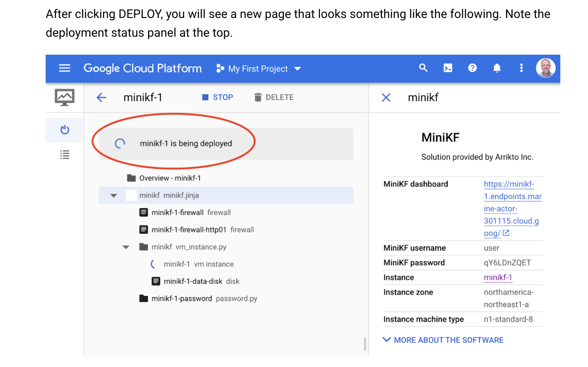
Task: Open the MiniKF dashboard URL link
Action: [512, 209]
